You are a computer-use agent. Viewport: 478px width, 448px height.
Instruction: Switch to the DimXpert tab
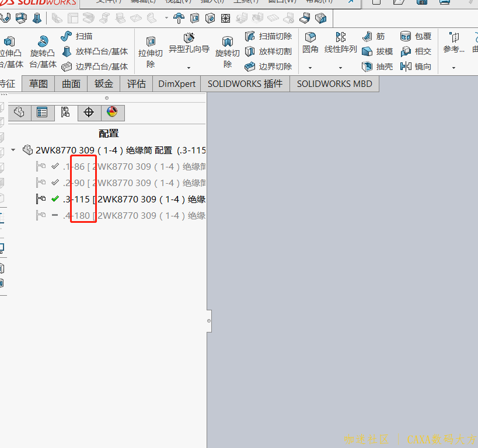[177, 84]
